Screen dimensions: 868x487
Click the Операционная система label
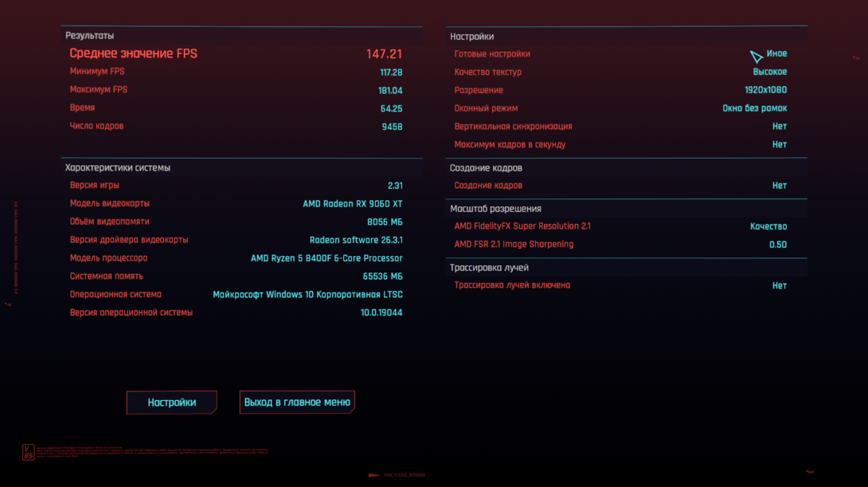point(115,294)
